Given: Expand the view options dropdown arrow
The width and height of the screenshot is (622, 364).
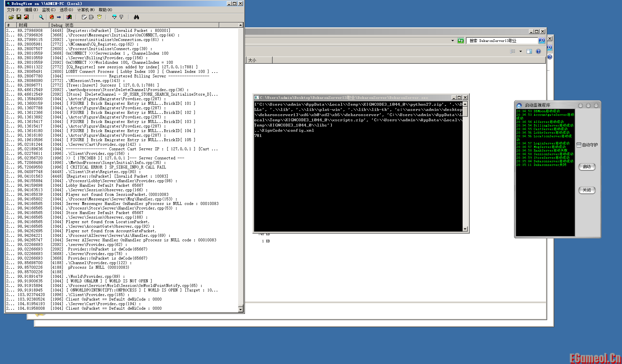Looking at the screenshot, I should click(x=521, y=51).
